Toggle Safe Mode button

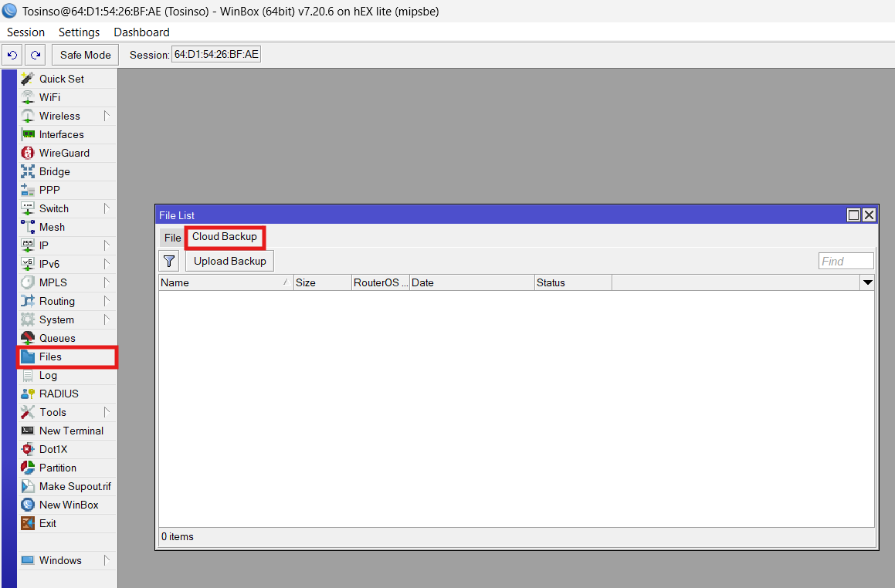pos(86,55)
